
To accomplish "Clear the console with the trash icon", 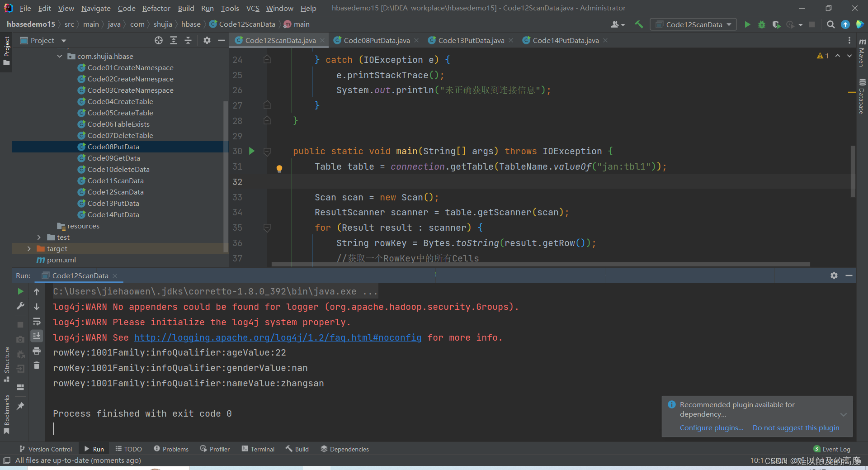I will point(37,365).
